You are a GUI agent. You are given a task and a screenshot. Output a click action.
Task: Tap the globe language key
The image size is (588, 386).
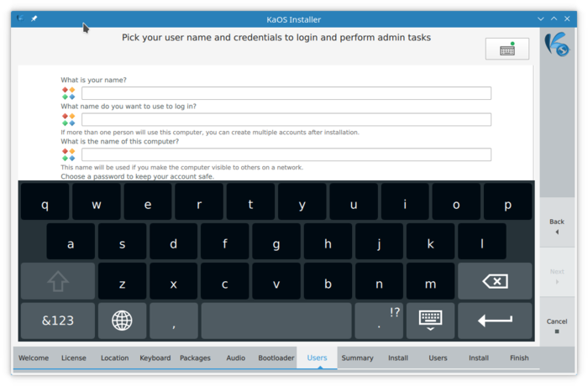point(123,321)
